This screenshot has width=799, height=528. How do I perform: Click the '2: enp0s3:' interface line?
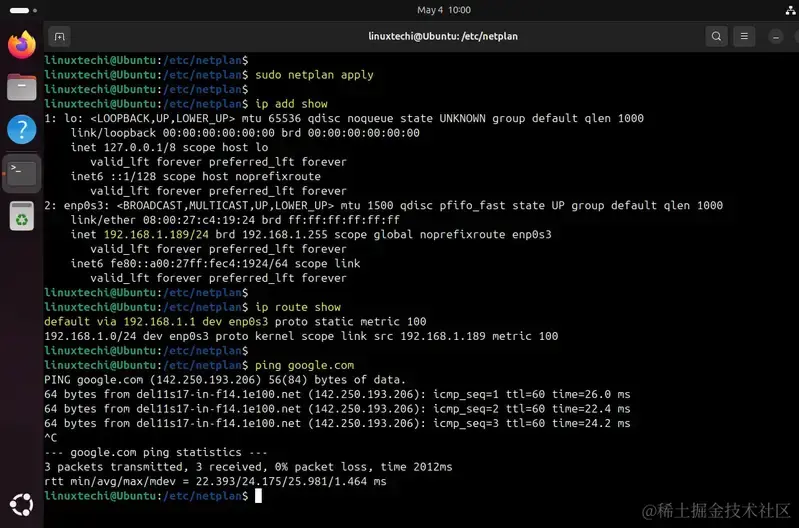pos(383,205)
